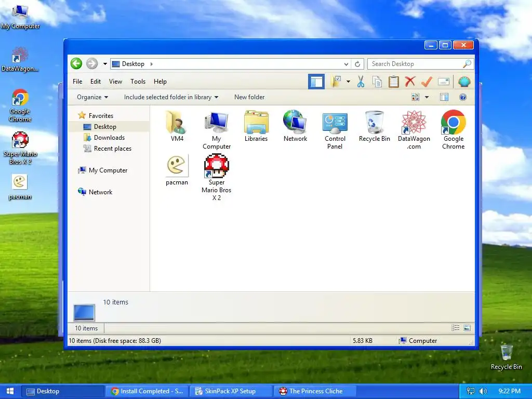Switch to details view via status bar icon
532x399 pixels.
click(x=455, y=328)
